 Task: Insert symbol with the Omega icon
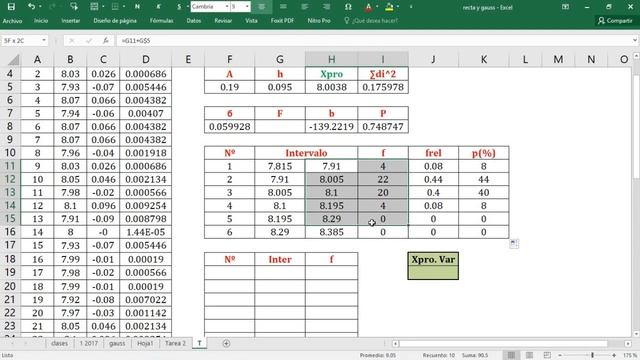348,7
